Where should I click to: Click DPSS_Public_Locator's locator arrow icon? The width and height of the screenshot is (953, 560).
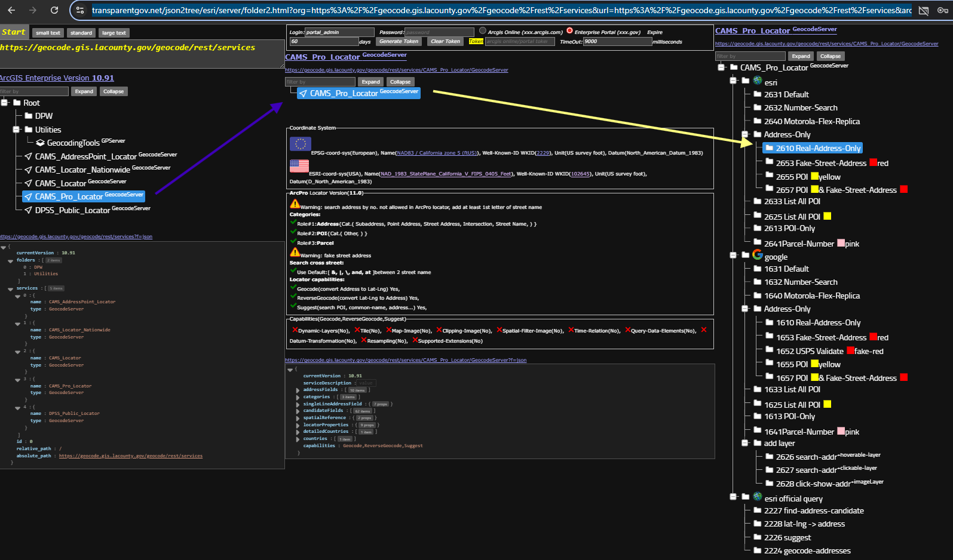coord(28,210)
